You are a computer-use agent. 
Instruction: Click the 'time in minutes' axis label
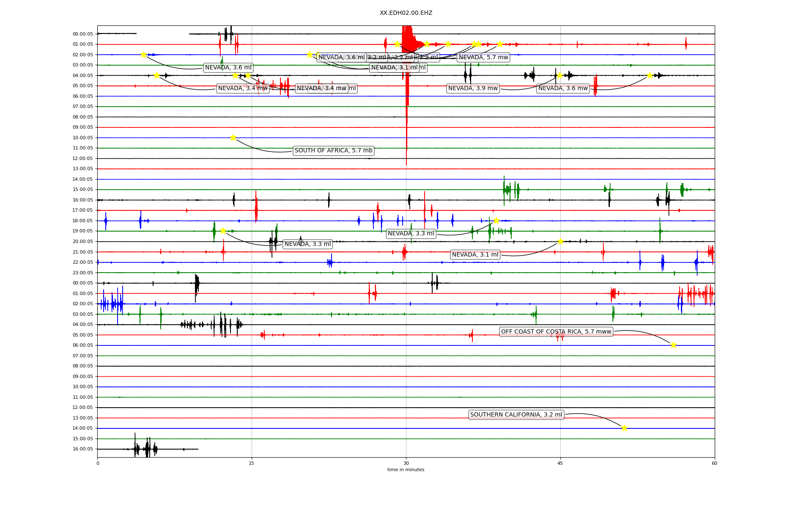point(406,470)
